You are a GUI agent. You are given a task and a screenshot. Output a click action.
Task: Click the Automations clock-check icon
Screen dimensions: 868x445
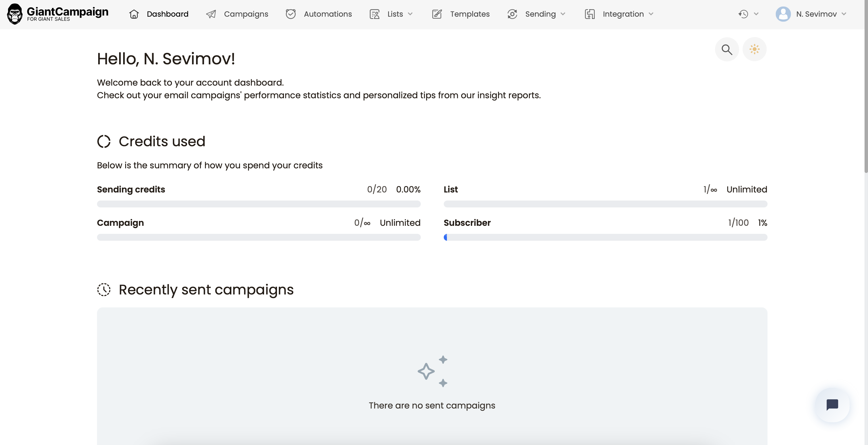(x=291, y=14)
